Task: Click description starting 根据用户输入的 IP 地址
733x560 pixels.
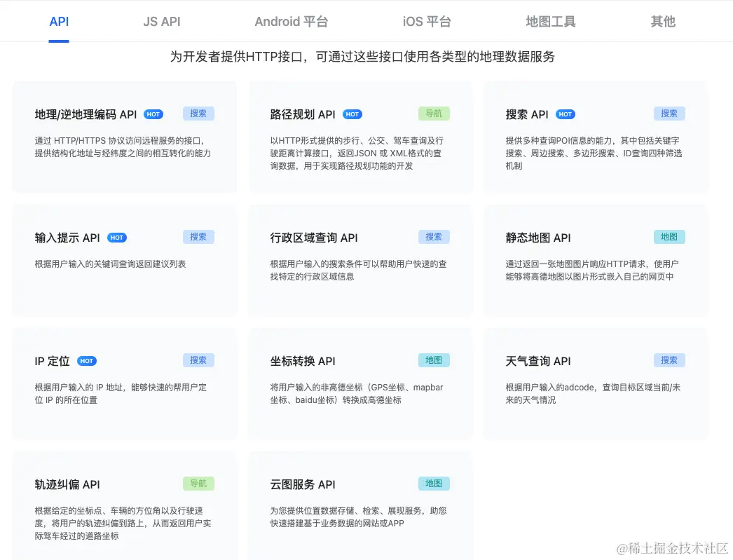Action: tap(121, 394)
